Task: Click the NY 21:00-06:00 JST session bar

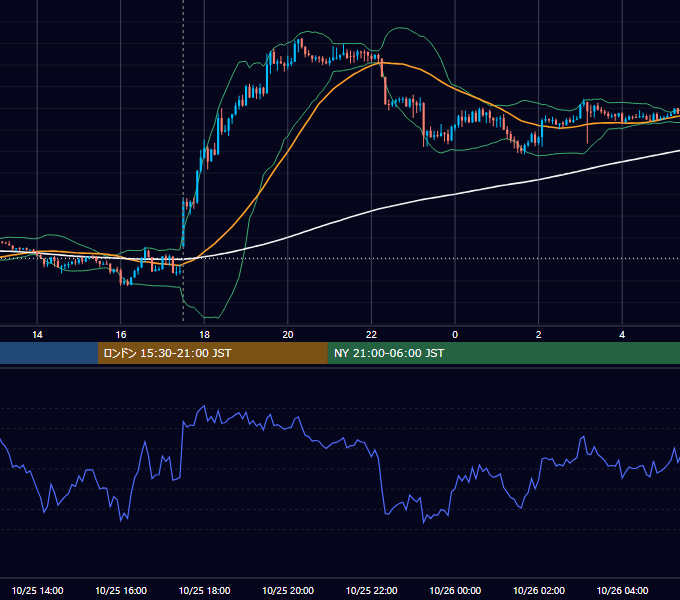Action: tap(503, 353)
